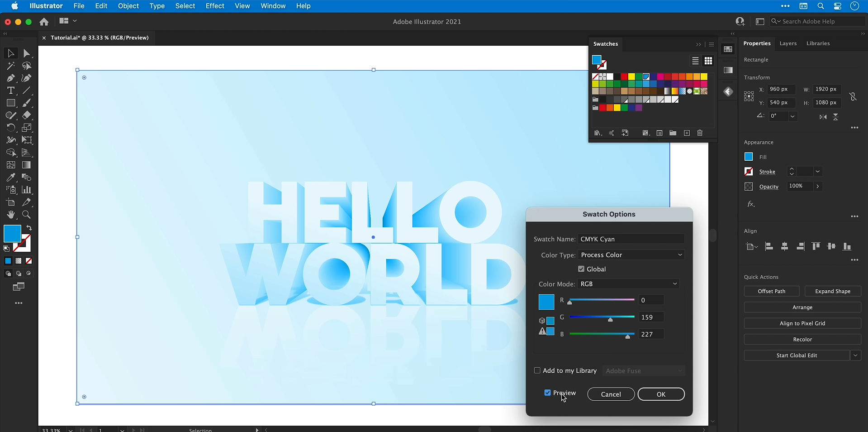This screenshot has width=868, height=432.
Task: Expand the Stroke weight dropdown
Action: click(x=817, y=172)
